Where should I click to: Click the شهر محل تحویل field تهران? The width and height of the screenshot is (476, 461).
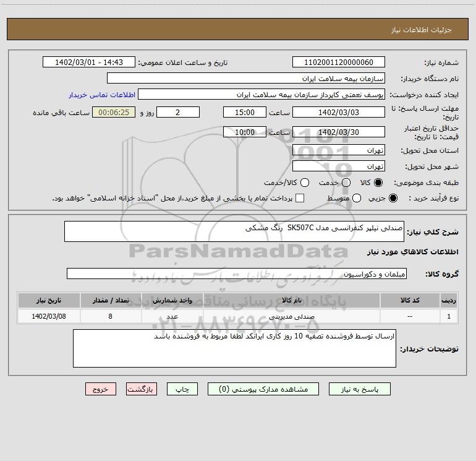(x=339, y=166)
